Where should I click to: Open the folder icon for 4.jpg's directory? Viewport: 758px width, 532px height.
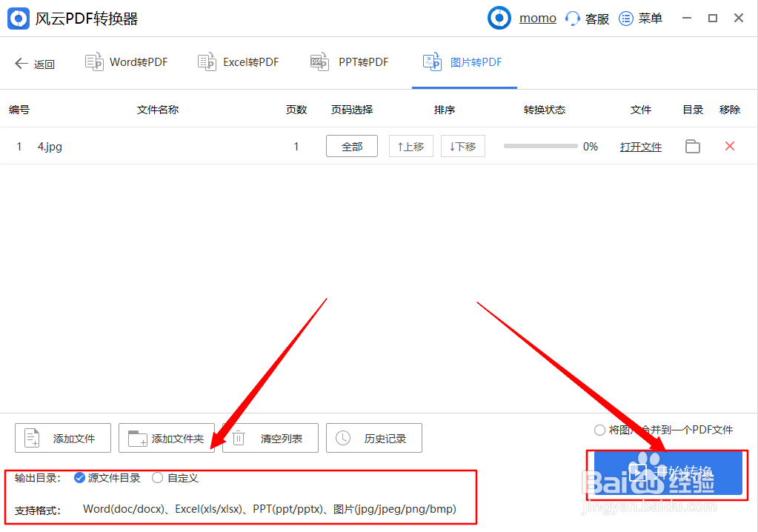point(692,146)
